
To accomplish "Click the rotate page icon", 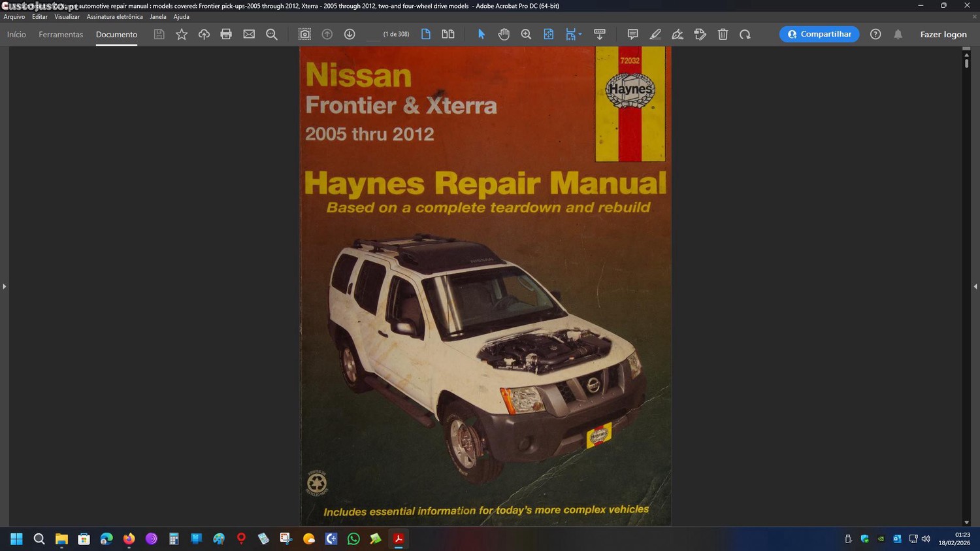I will 745,34.
